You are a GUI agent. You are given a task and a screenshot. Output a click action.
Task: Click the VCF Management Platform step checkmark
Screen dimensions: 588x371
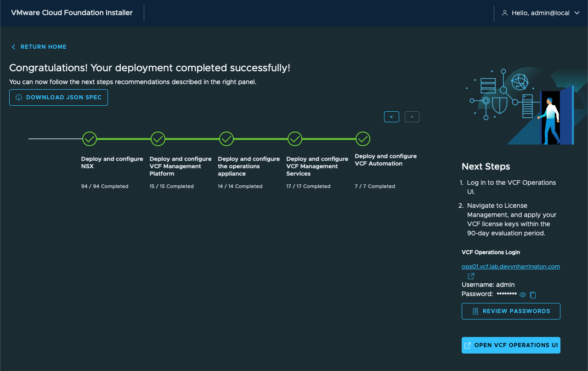point(158,138)
